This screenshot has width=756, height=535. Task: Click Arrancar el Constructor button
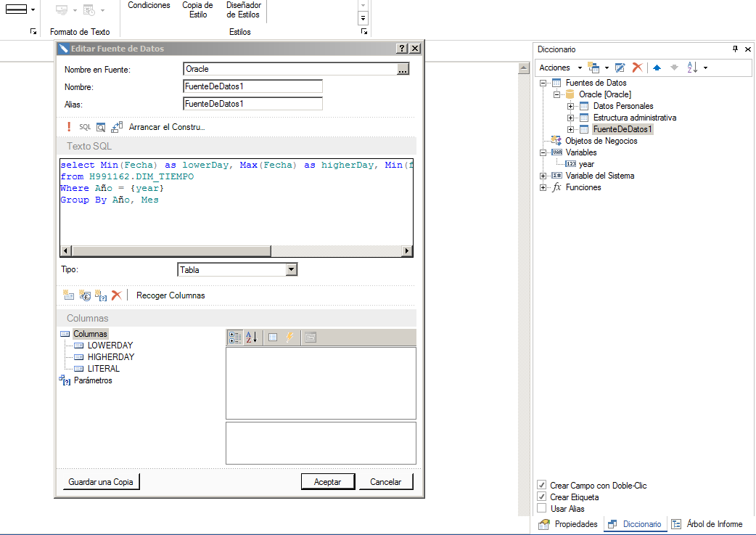(x=167, y=127)
